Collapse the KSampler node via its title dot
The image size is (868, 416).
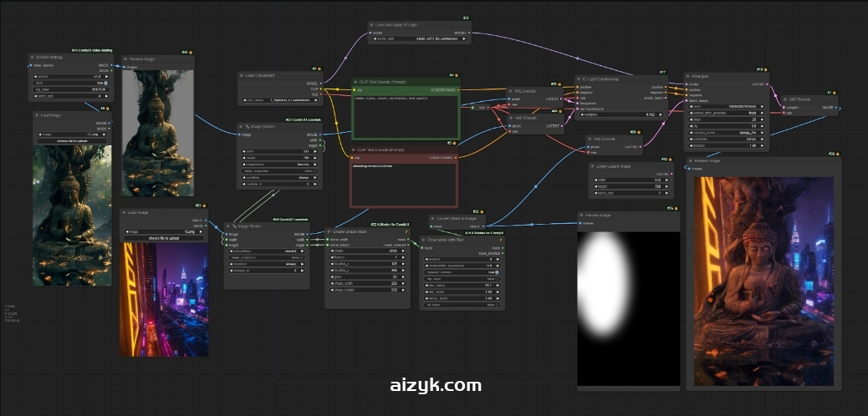click(690, 75)
